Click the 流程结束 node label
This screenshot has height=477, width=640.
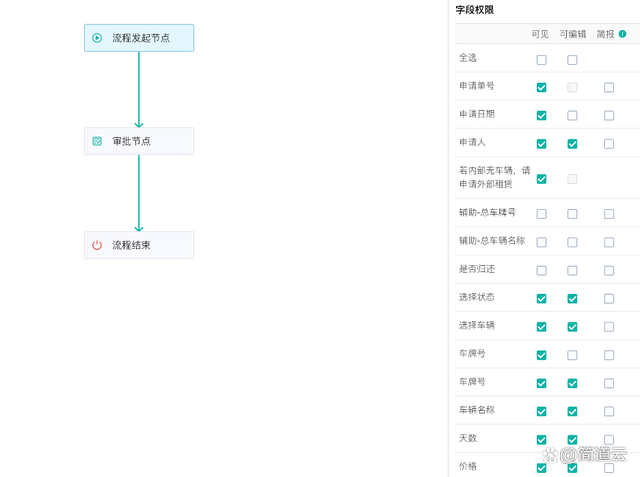[x=131, y=245]
